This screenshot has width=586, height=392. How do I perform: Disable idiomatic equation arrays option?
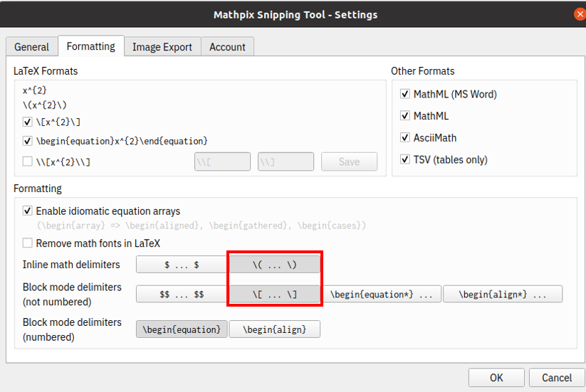tap(28, 211)
